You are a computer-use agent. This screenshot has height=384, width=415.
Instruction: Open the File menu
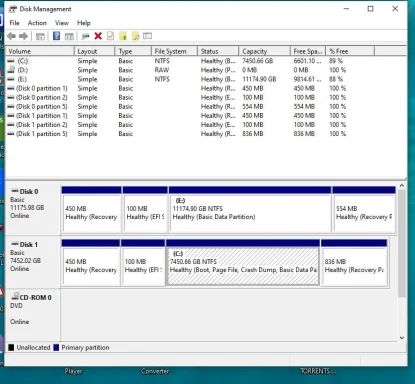click(14, 23)
